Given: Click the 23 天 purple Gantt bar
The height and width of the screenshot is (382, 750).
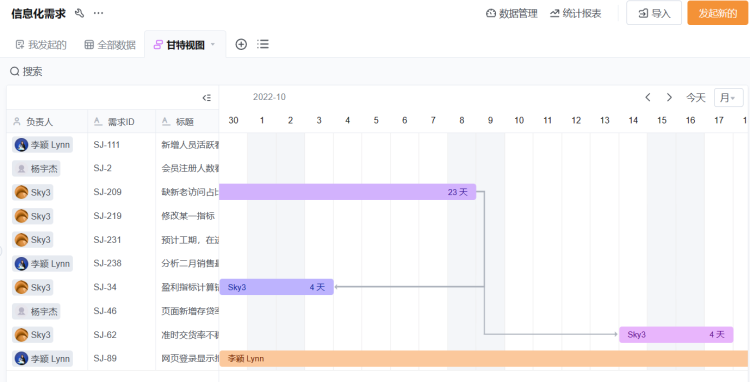Looking at the screenshot, I should (x=348, y=192).
